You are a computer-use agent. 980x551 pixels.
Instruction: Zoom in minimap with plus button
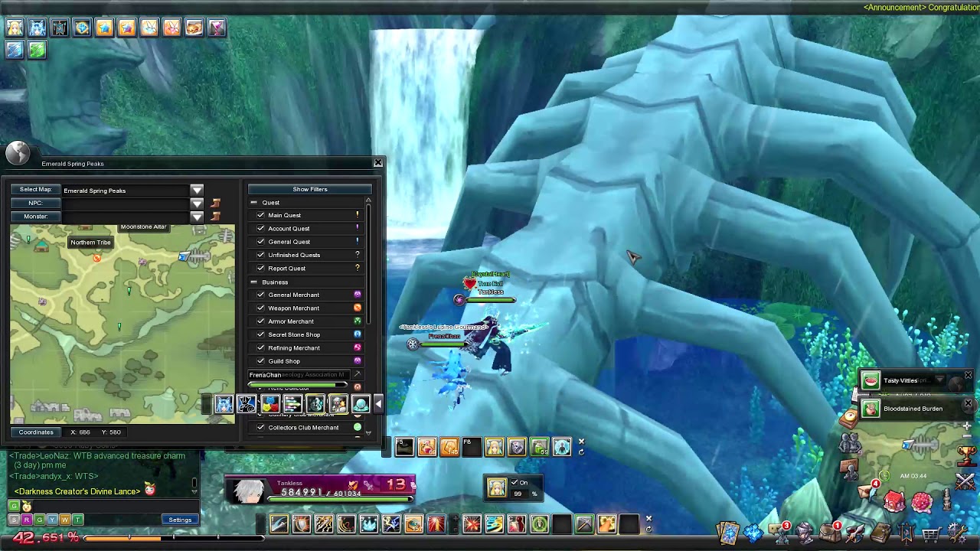967,425
